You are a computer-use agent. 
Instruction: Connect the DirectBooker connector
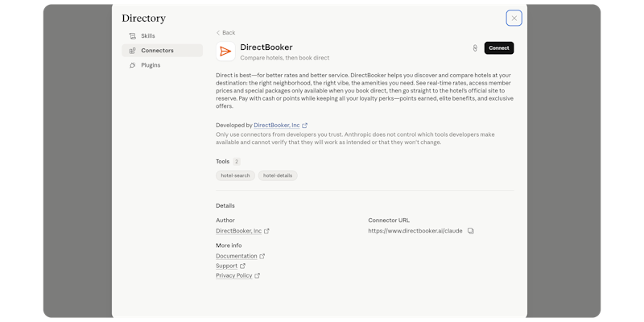(x=499, y=48)
